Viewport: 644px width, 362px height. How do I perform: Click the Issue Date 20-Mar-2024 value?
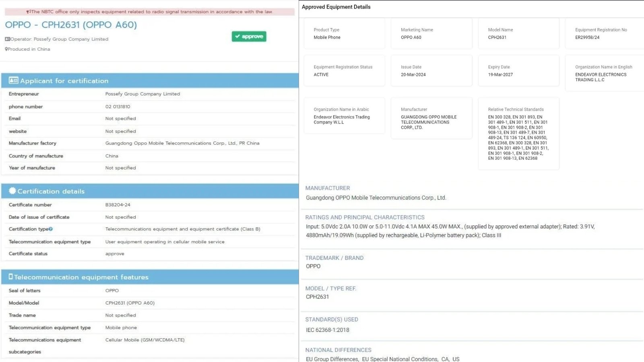pos(413,75)
